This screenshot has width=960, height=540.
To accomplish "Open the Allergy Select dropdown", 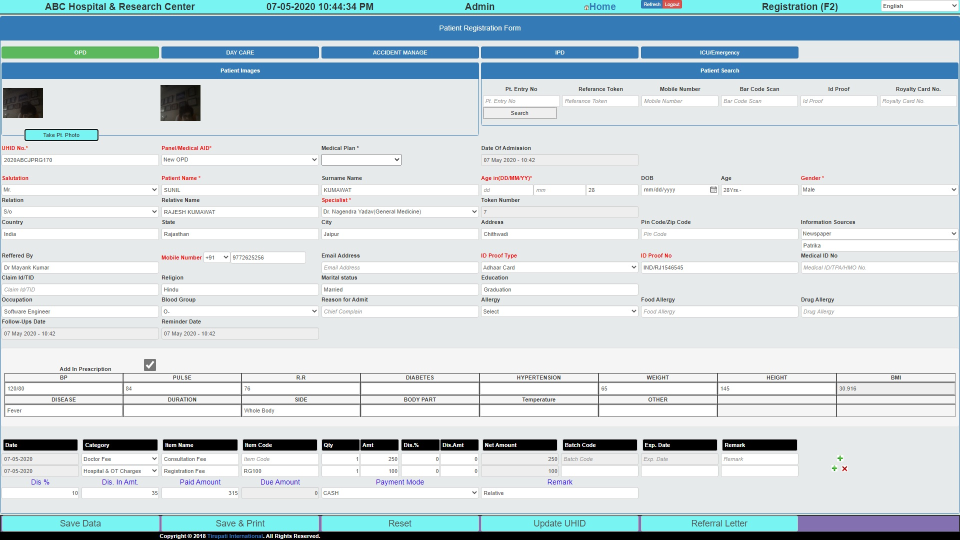I will pyautogui.click(x=560, y=312).
